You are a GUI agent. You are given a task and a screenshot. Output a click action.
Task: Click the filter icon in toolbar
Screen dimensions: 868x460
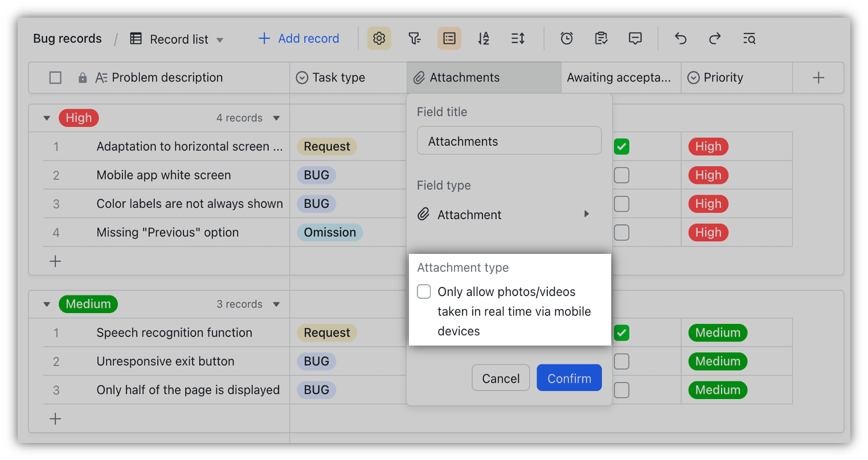(415, 39)
